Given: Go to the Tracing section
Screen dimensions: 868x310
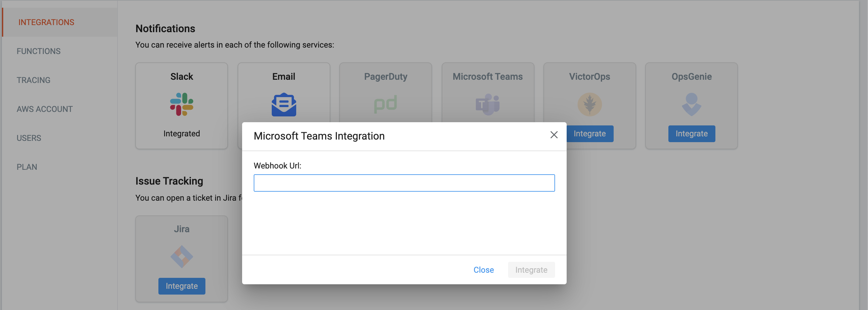Looking at the screenshot, I should coord(34,80).
